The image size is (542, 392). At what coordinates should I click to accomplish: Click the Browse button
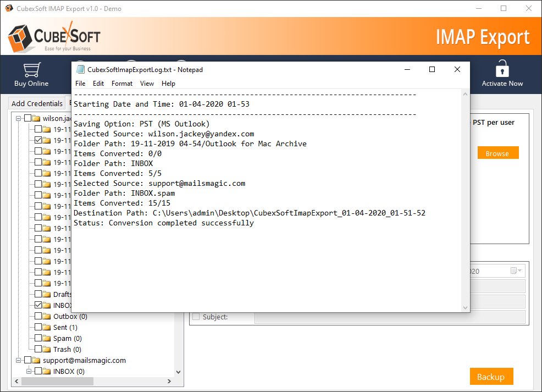coord(498,153)
